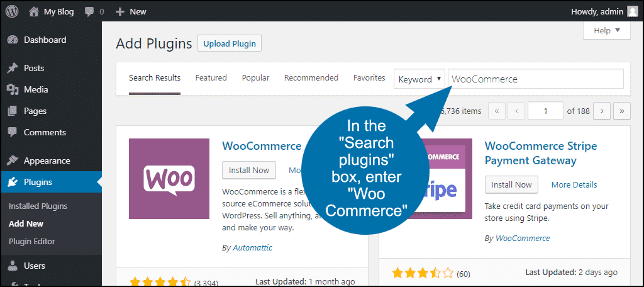Open More Details for Stripe plugin

574,184
